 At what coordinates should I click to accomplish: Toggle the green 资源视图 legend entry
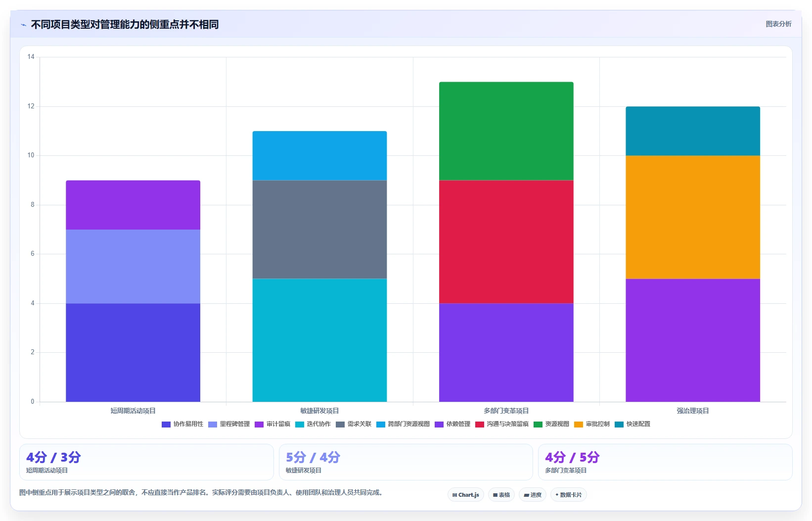551,424
